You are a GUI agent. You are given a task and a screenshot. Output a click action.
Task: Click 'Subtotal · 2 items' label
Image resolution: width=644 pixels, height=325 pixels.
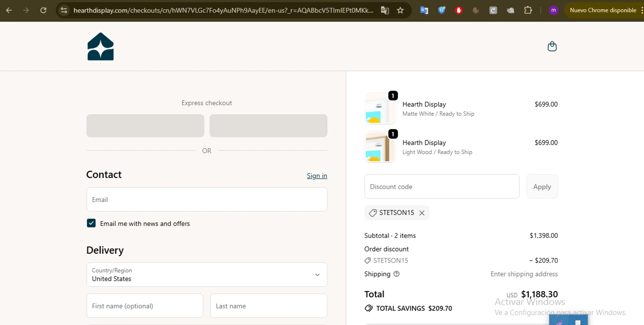pos(390,235)
